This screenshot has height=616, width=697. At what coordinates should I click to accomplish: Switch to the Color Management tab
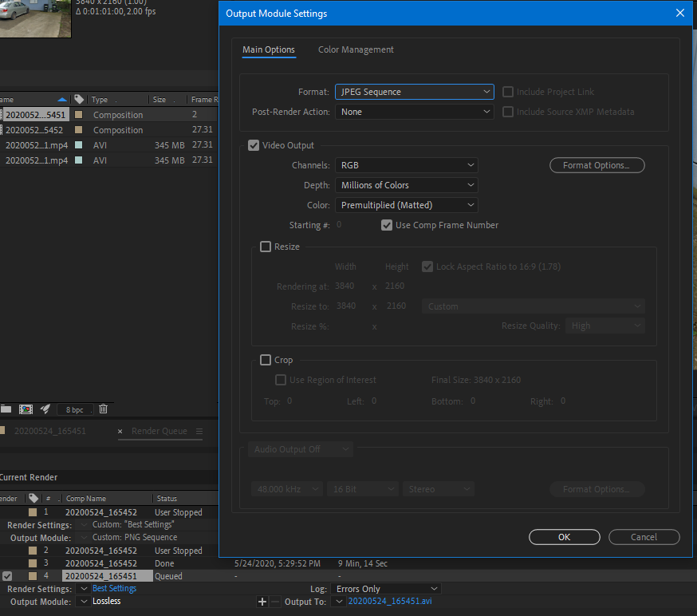pos(356,49)
